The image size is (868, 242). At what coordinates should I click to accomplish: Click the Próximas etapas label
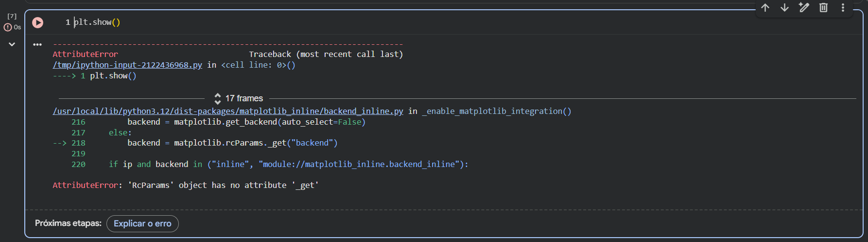(x=68, y=223)
